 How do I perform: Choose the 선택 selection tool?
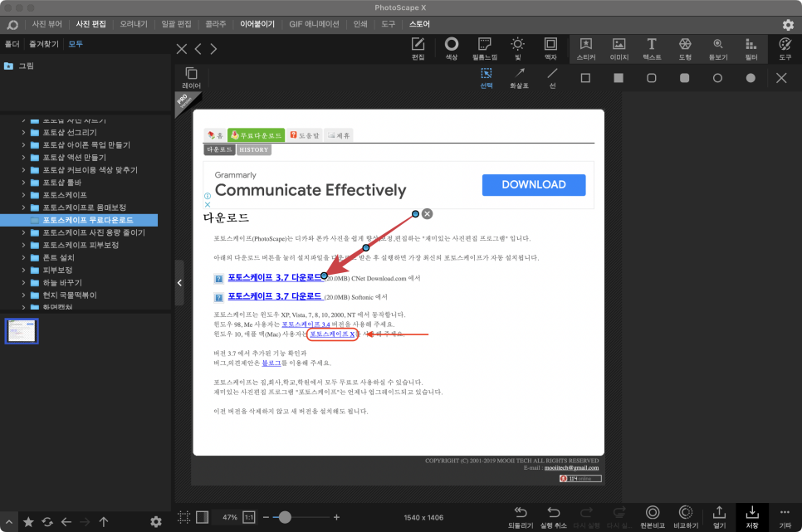(487, 78)
